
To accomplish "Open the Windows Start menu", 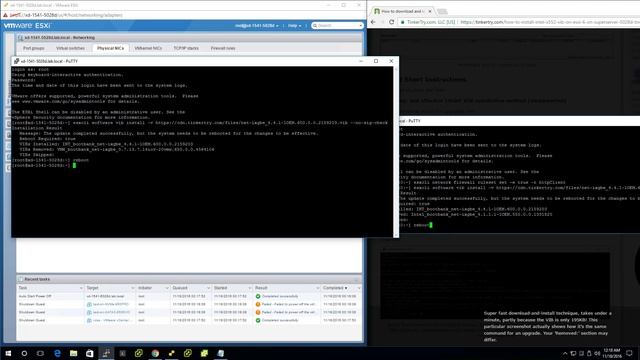I will click(8, 353).
